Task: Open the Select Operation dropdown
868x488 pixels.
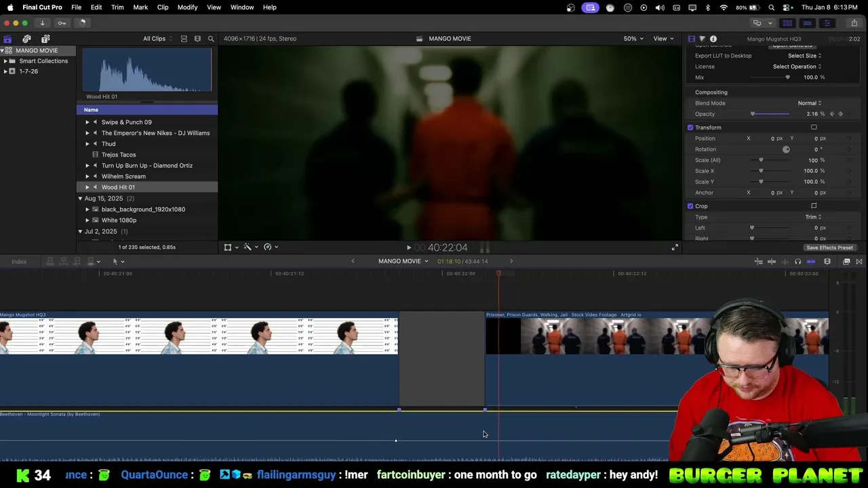Action: (x=797, y=66)
